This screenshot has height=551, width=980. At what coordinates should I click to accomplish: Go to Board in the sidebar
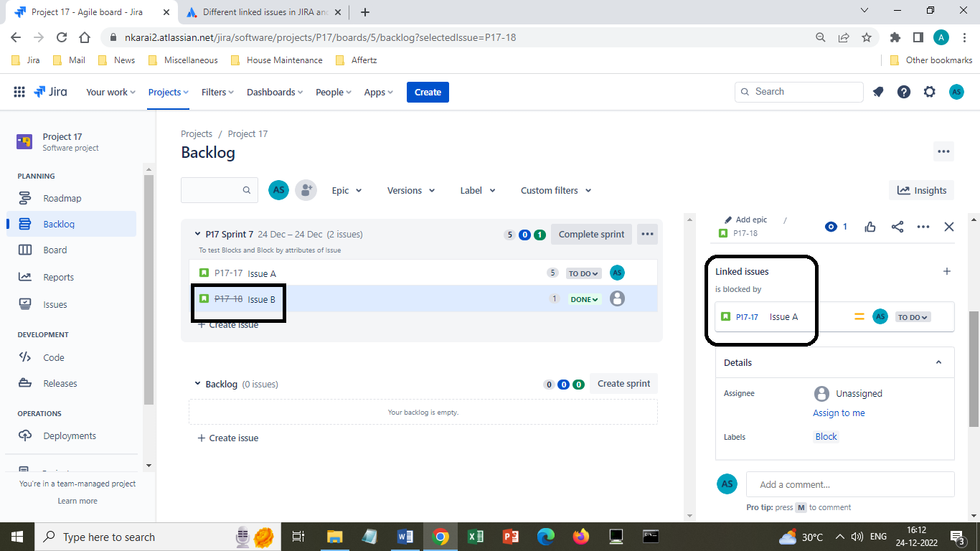[x=55, y=250]
